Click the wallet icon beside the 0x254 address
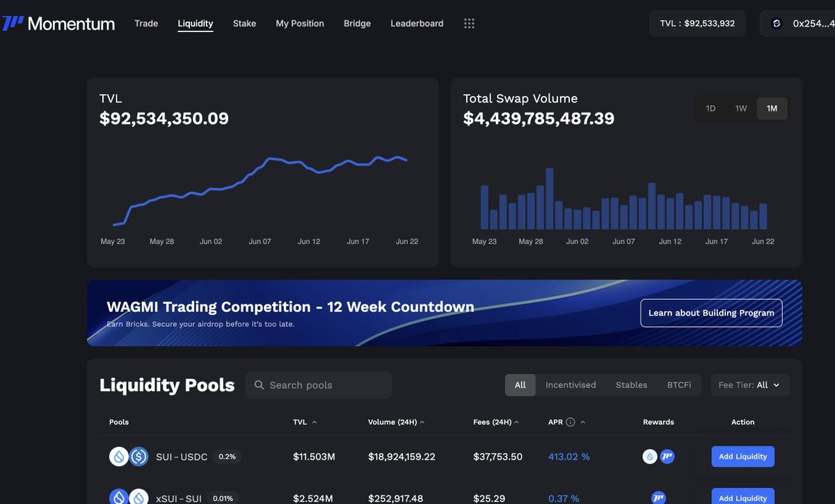This screenshot has height=504, width=835. pyautogui.click(x=777, y=24)
